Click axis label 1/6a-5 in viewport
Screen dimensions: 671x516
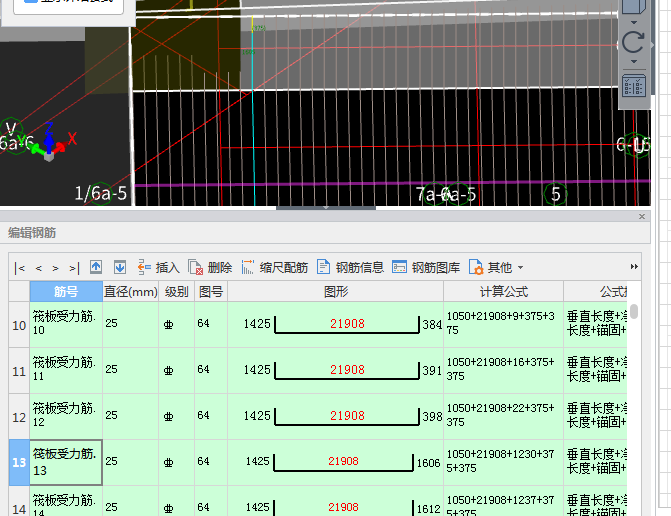[101, 193]
